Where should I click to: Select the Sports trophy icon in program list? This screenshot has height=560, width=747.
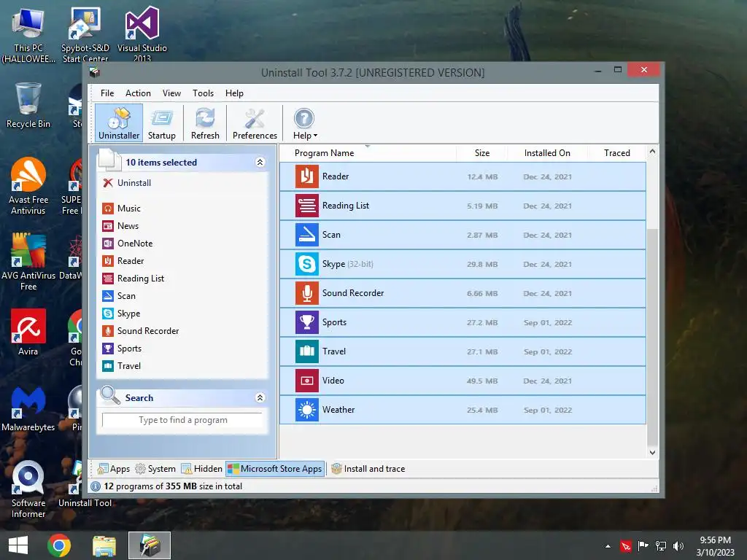click(307, 322)
